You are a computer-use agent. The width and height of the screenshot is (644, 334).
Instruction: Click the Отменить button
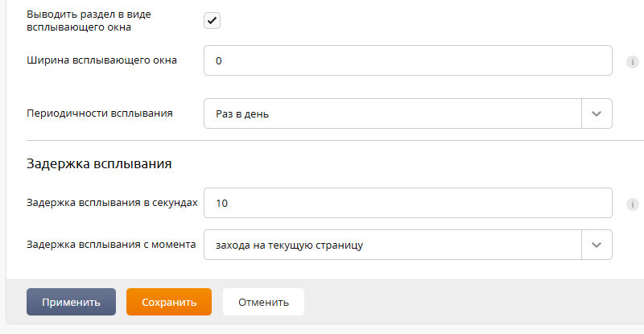click(x=263, y=302)
